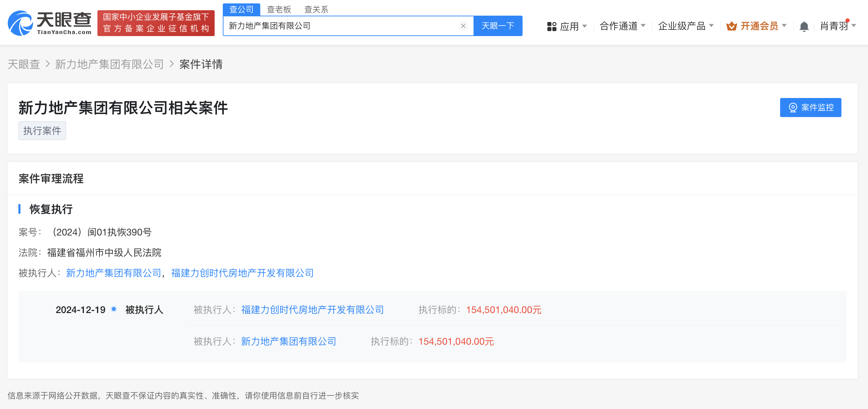Expand the 企业级产品 dropdown
The height and width of the screenshot is (409, 868).
coord(711,26)
